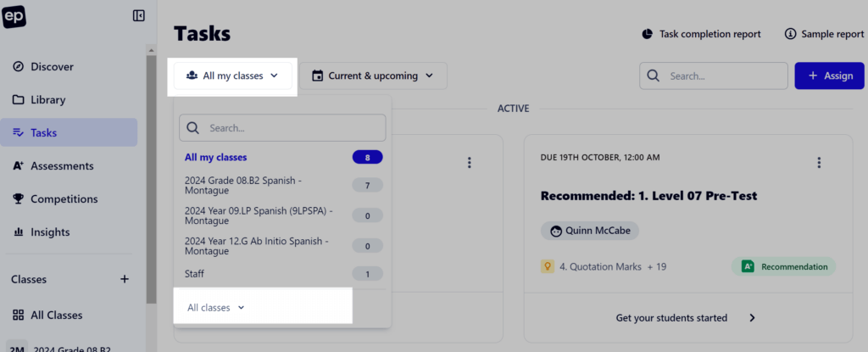Expand the All classes section

pyautogui.click(x=216, y=308)
